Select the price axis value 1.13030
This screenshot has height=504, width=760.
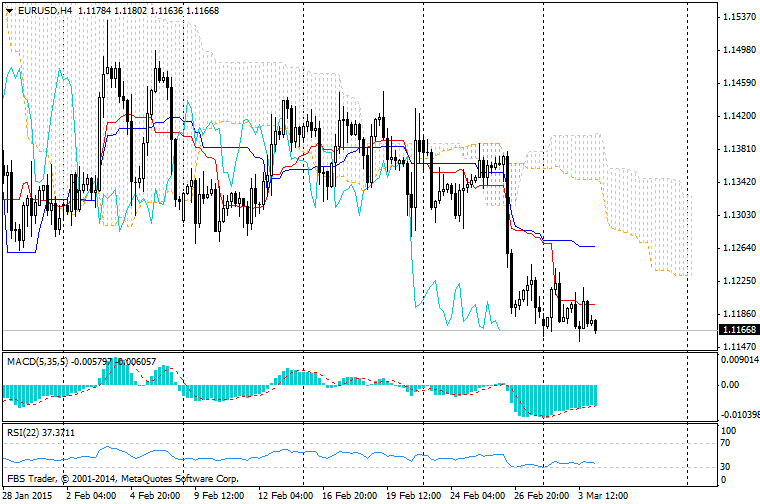coord(739,215)
